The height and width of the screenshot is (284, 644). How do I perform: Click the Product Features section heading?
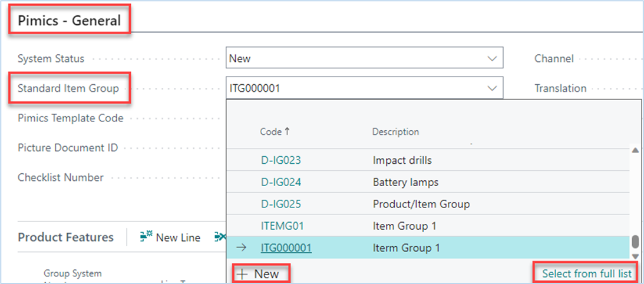tap(65, 237)
